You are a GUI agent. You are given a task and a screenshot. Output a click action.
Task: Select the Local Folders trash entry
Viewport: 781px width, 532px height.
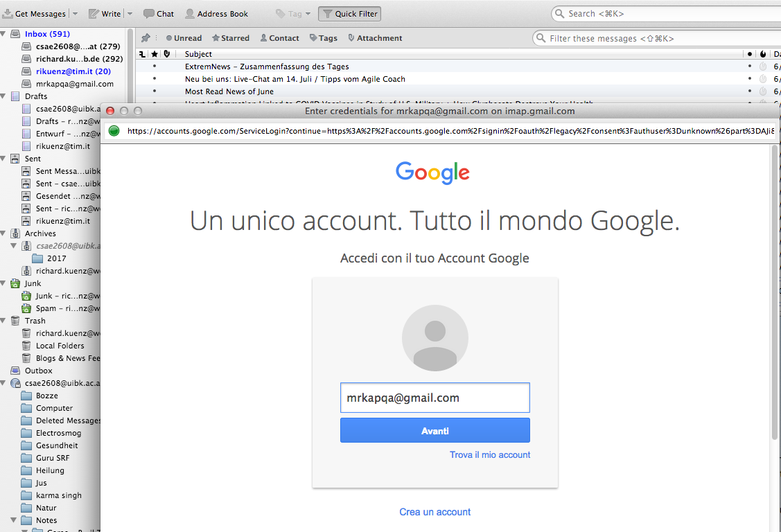[x=60, y=346]
